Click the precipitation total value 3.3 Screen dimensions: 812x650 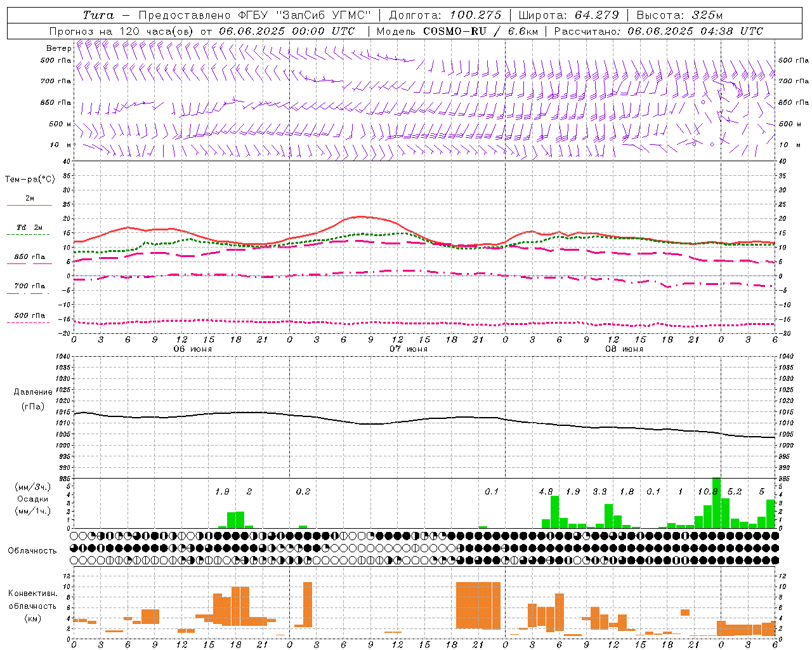pos(599,492)
